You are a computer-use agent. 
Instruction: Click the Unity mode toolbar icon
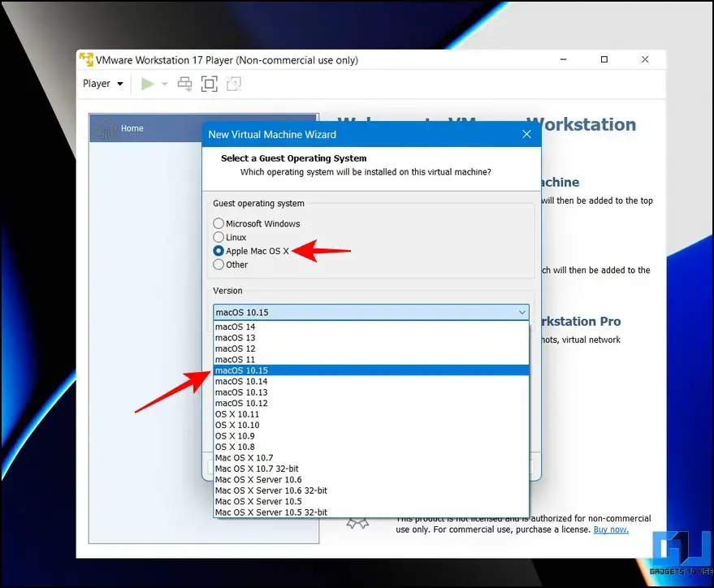point(234,84)
